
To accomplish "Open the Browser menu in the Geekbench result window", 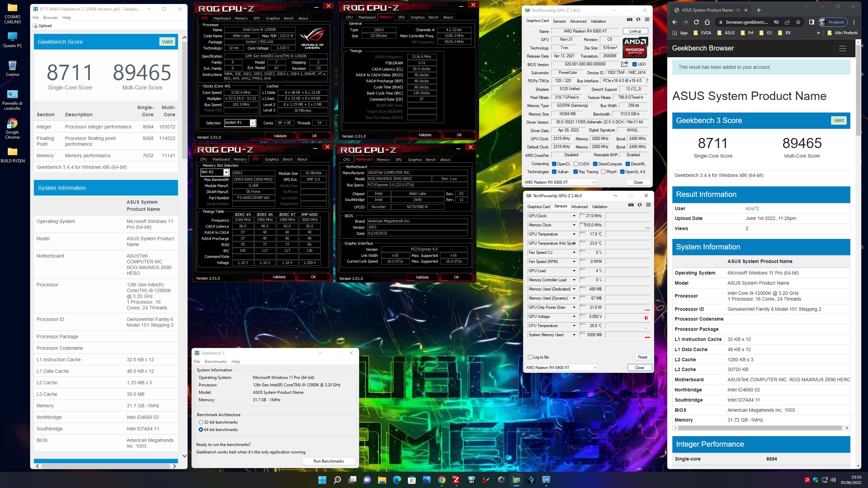I will point(51,18).
